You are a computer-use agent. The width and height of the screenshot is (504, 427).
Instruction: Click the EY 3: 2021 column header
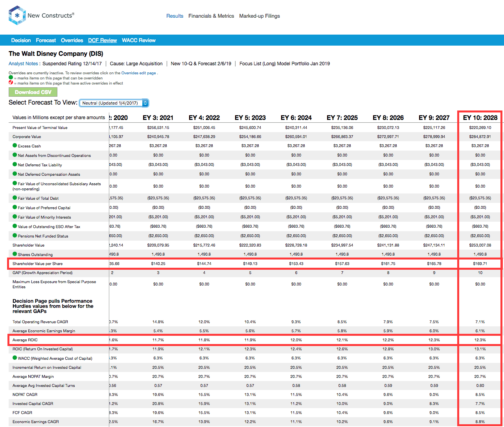pyautogui.click(x=158, y=118)
